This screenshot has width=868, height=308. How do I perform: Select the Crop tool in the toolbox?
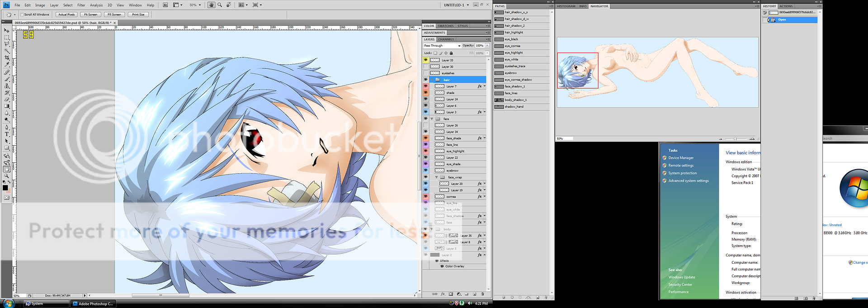[x=7, y=58]
